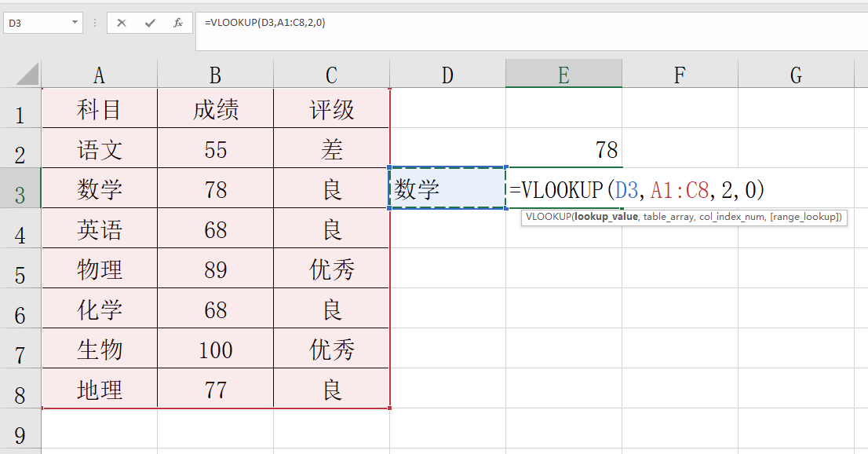Click the 语文 cell
This screenshot has width=868, height=454.
pos(100,148)
